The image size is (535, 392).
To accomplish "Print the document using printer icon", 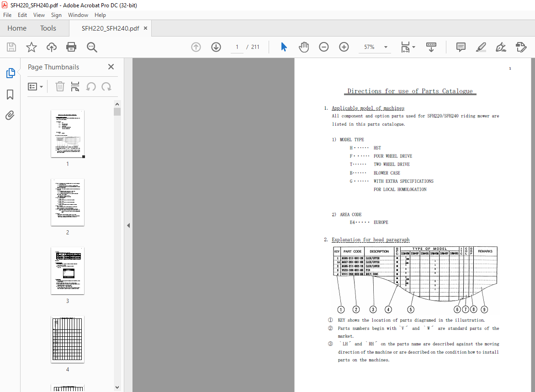I will 71,47.
